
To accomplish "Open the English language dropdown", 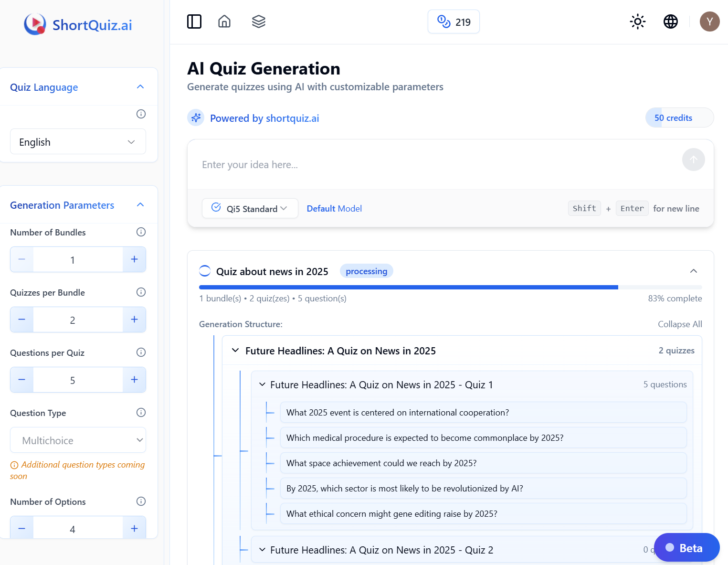I will pyautogui.click(x=78, y=142).
